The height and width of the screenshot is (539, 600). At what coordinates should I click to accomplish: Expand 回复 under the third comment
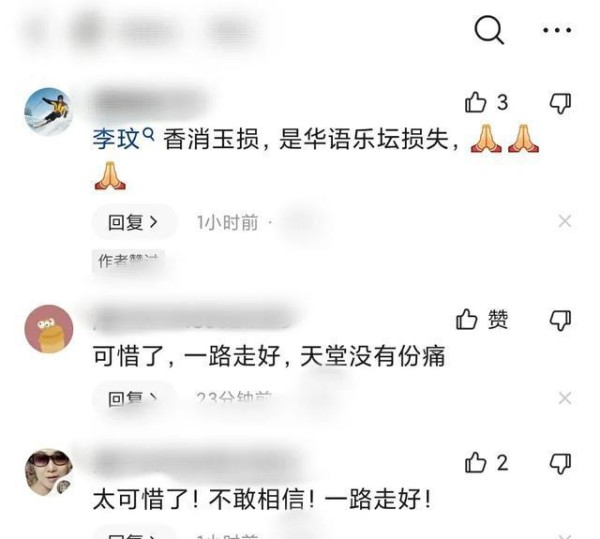tap(134, 534)
